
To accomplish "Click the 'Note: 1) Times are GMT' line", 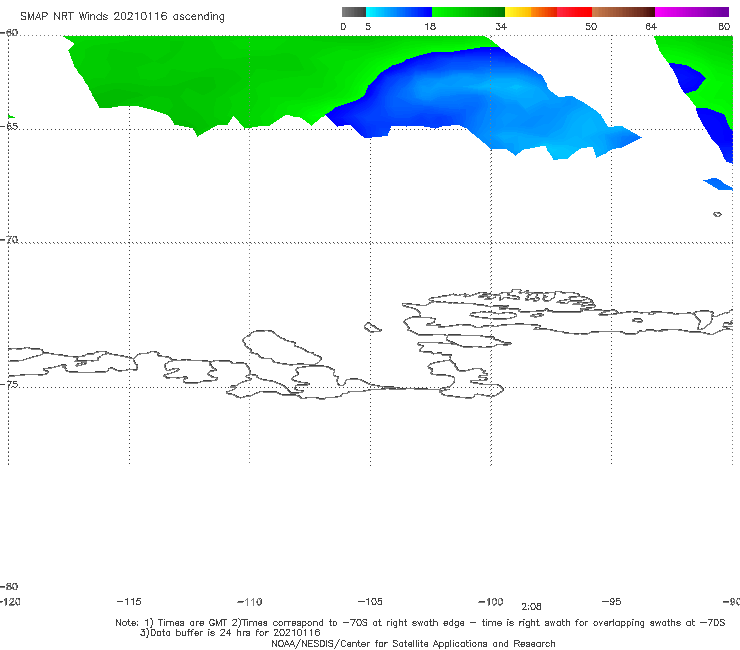I will [420, 623].
